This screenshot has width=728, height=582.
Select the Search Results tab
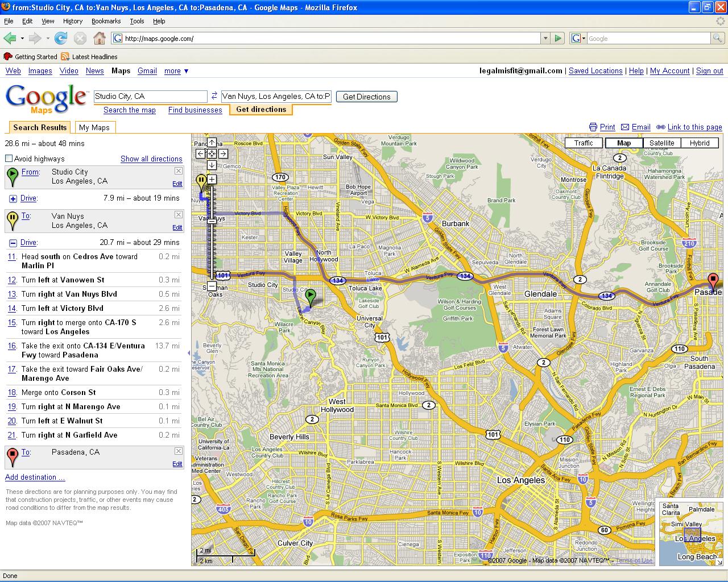click(40, 127)
